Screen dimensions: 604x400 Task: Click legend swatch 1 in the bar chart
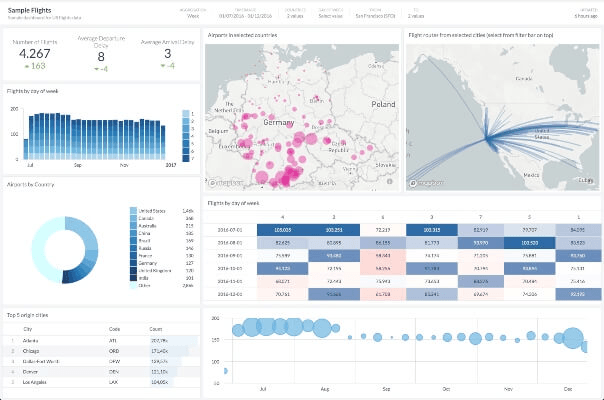point(186,114)
